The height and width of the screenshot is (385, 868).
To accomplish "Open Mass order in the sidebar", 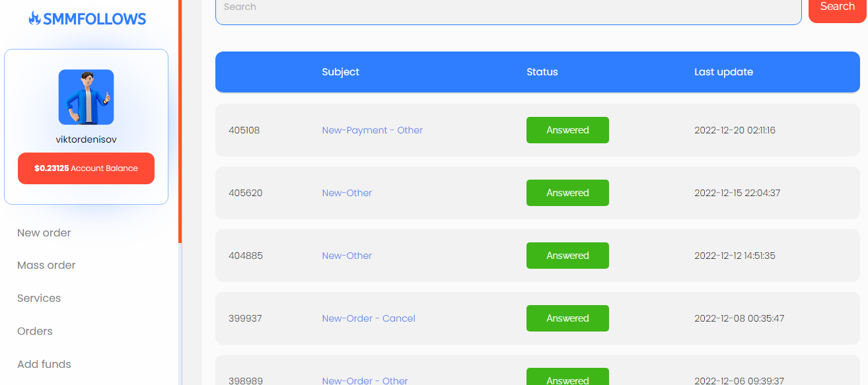I will click(x=46, y=265).
